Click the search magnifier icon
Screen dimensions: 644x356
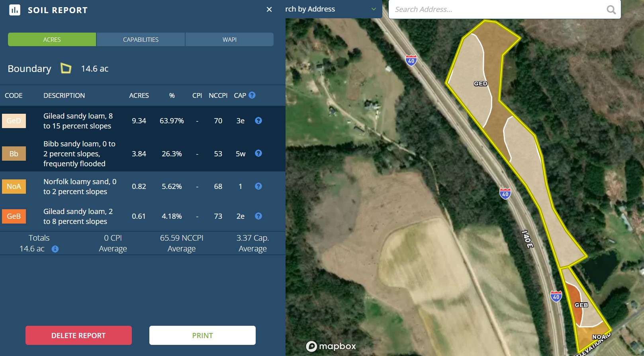611,10
